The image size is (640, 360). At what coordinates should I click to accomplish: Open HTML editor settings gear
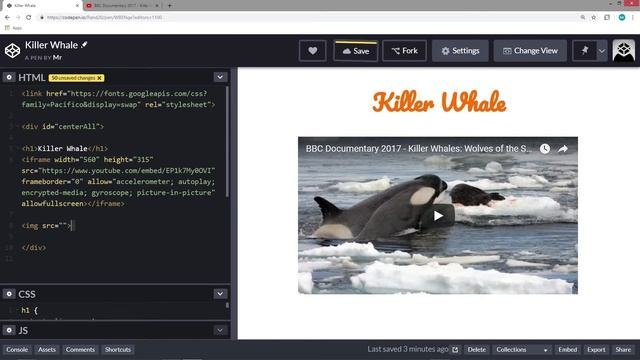9,77
